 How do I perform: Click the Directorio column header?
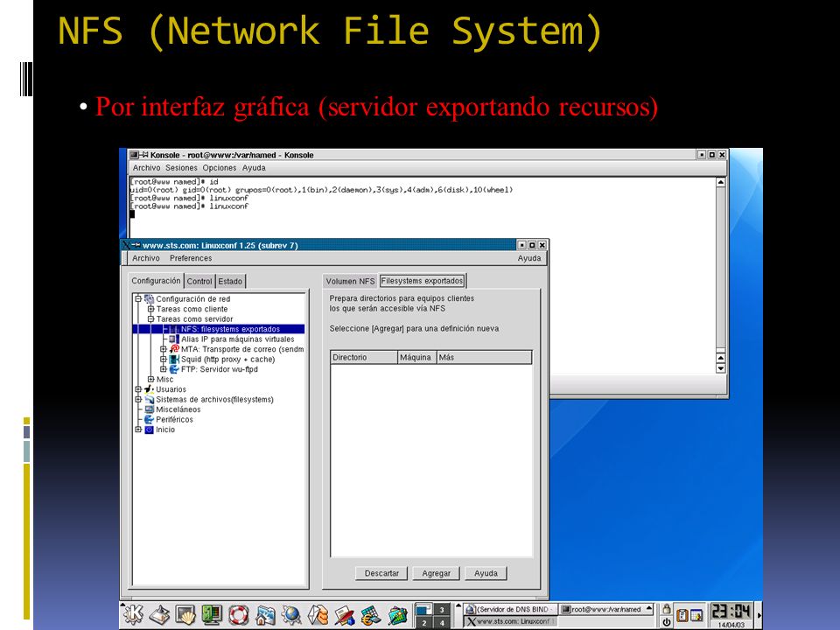point(364,357)
